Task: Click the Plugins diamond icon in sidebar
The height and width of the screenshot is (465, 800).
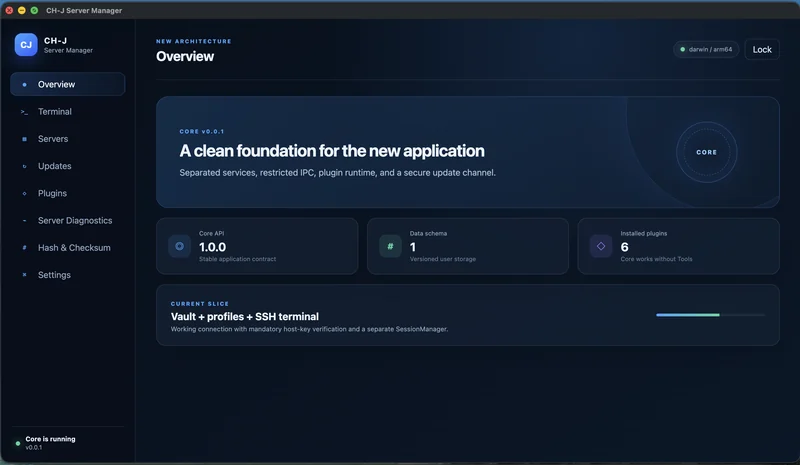Action: click(24, 193)
